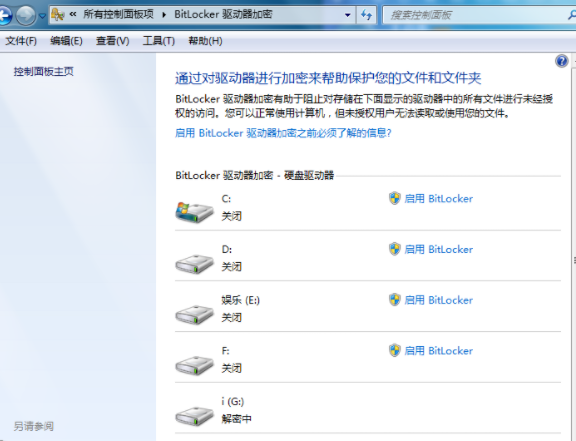The width and height of the screenshot is (576, 441).
Task: Click the heading 通过对驱动器进行加密来帮助保护您的文件和文件夹
Action: pyautogui.click(x=328, y=78)
